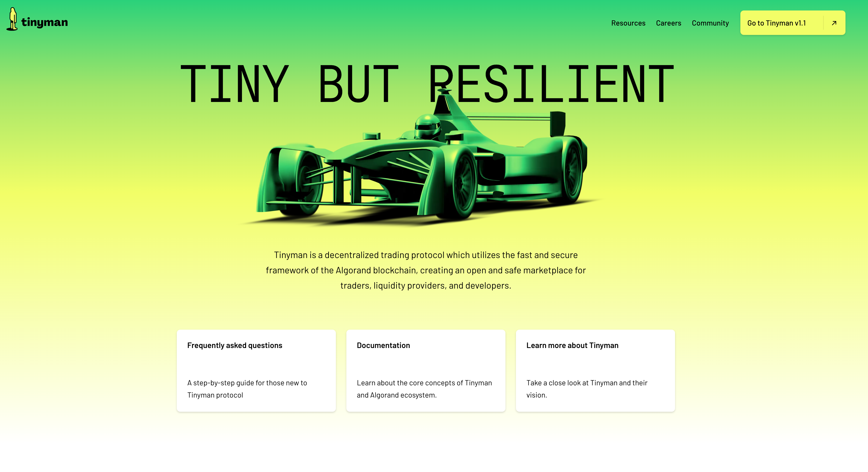This screenshot has width=868, height=472.
Task: Open the Community menu
Action: click(710, 23)
